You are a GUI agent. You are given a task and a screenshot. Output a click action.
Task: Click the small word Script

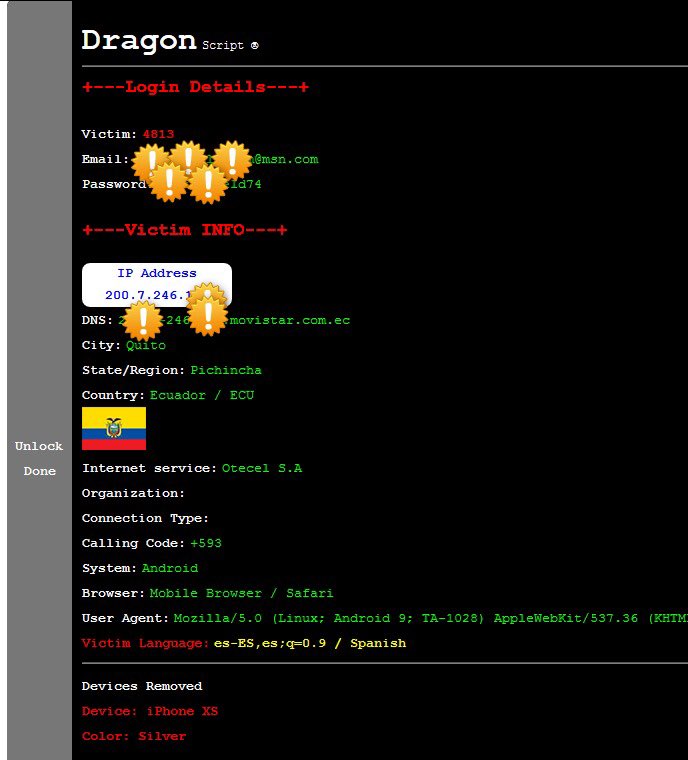click(x=223, y=46)
